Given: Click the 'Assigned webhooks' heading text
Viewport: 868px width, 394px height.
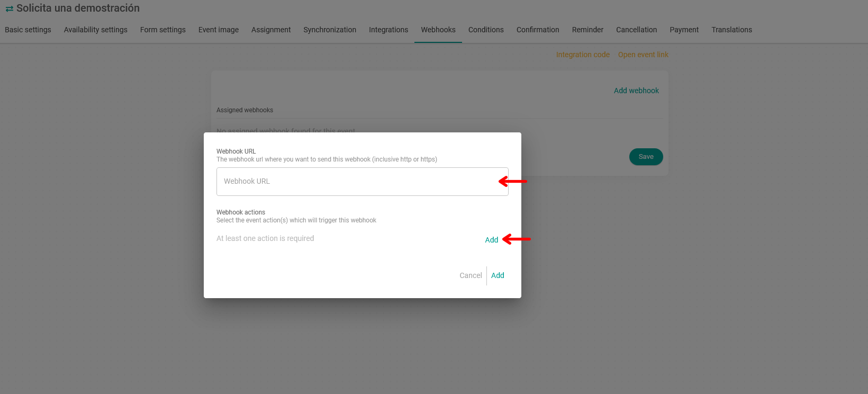Looking at the screenshot, I should point(245,110).
